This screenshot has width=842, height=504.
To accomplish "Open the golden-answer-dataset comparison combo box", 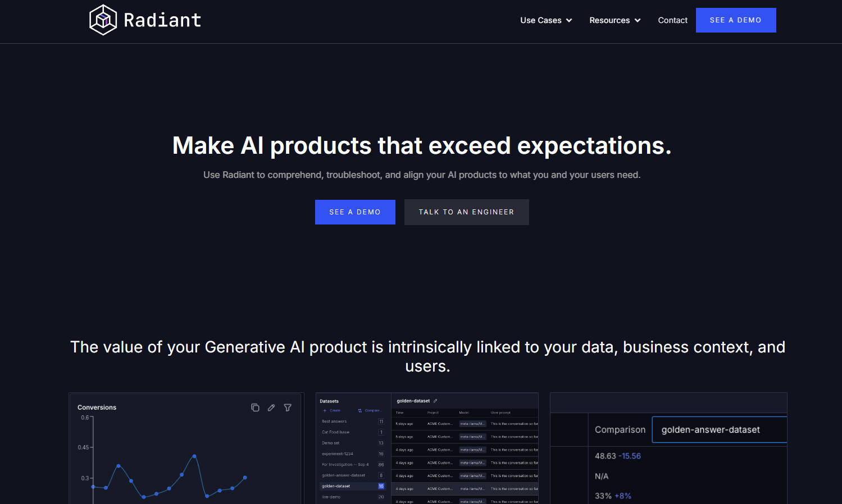I will click(x=719, y=429).
